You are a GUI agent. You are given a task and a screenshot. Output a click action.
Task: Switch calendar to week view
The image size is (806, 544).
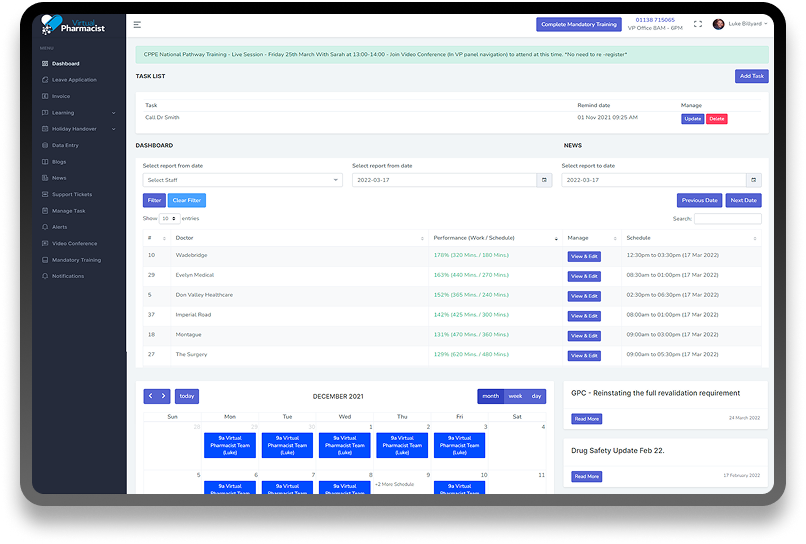tap(515, 396)
